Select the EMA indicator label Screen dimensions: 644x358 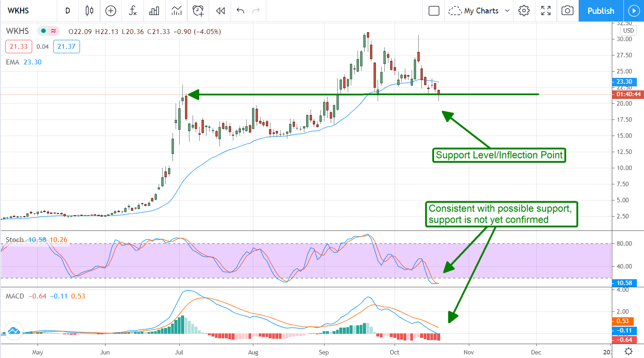(13, 62)
